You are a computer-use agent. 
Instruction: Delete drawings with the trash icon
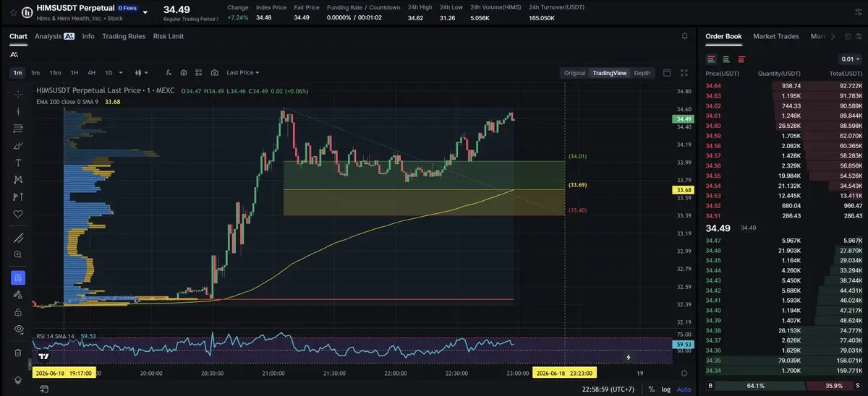[x=18, y=353]
